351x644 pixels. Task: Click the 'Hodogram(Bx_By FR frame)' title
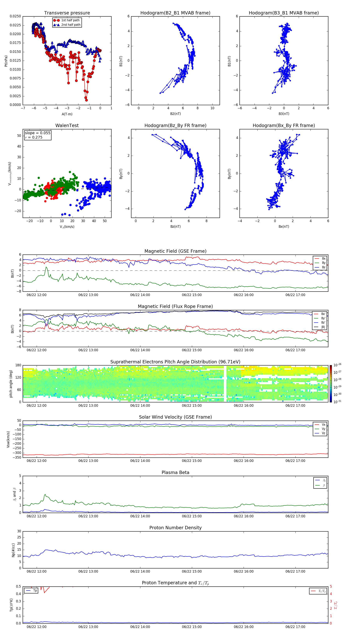pyautogui.click(x=284, y=125)
